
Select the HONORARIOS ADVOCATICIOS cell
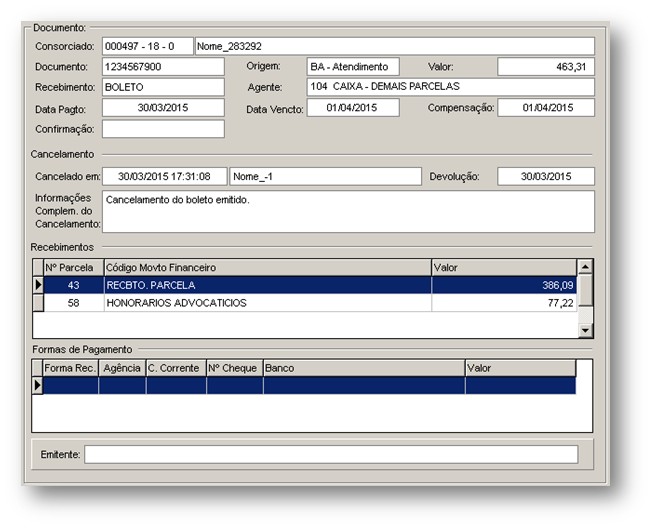click(268, 303)
